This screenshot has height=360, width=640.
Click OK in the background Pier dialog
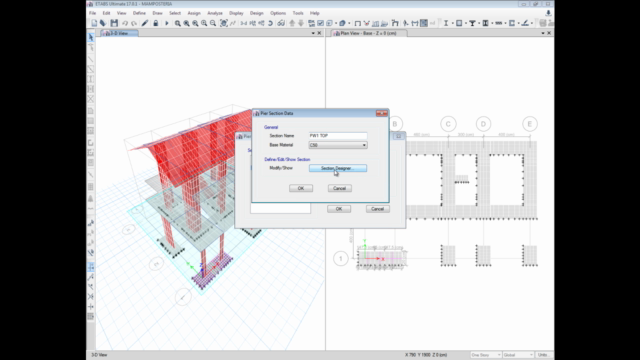339,209
